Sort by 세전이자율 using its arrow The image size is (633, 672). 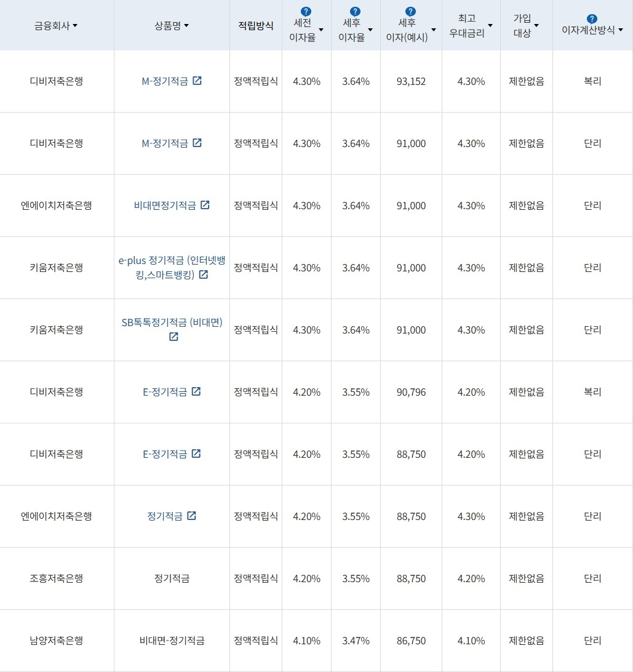tap(321, 29)
